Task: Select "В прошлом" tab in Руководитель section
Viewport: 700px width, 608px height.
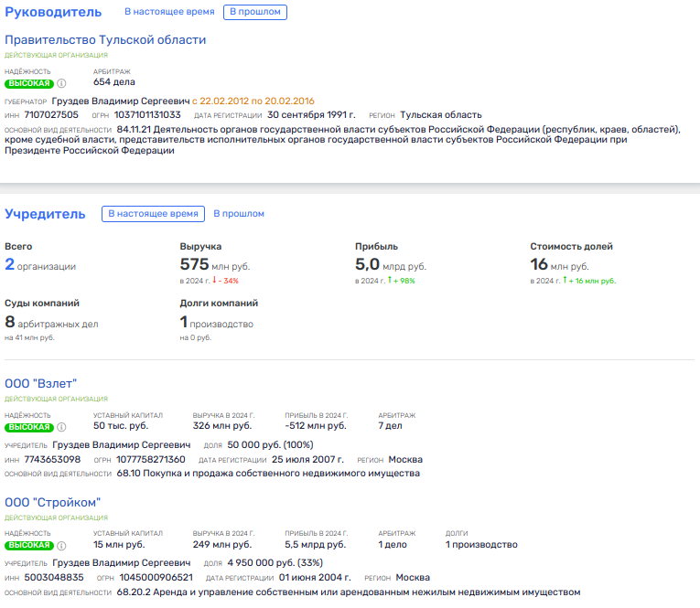Action: [x=254, y=12]
